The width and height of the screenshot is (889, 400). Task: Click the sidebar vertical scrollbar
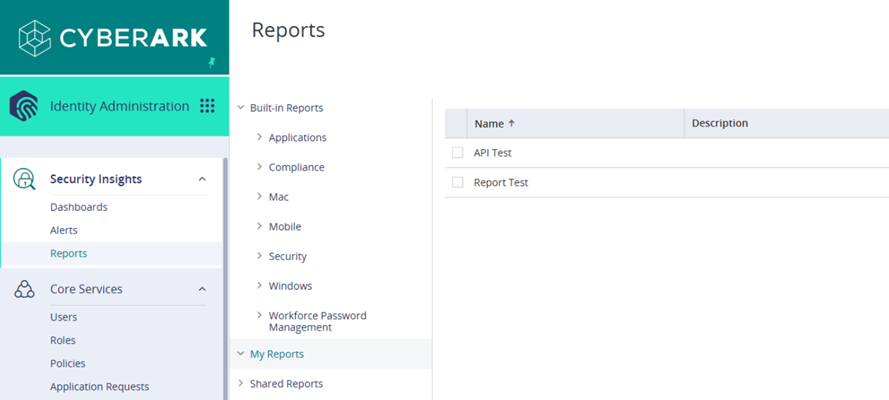pos(225,279)
